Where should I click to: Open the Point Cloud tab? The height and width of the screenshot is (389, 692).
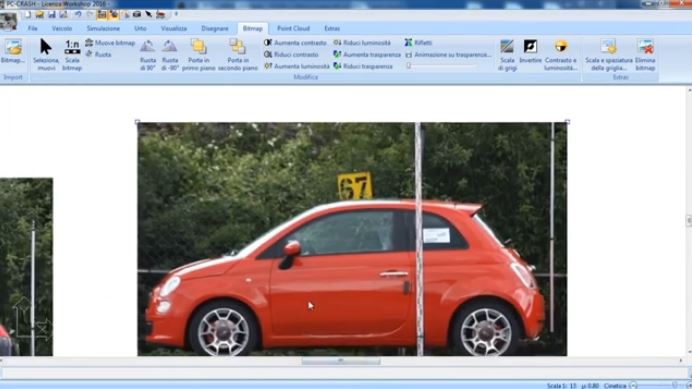(x=293, y=28)
